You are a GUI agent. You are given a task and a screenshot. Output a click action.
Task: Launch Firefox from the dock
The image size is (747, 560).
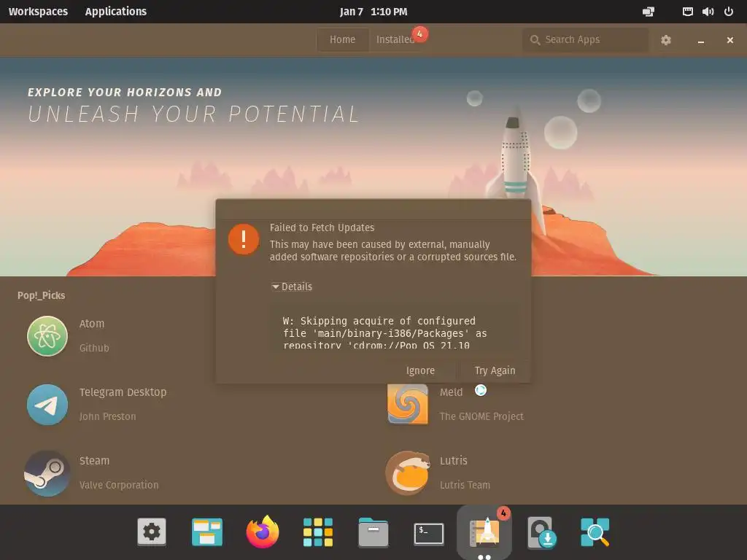[263, 532]
